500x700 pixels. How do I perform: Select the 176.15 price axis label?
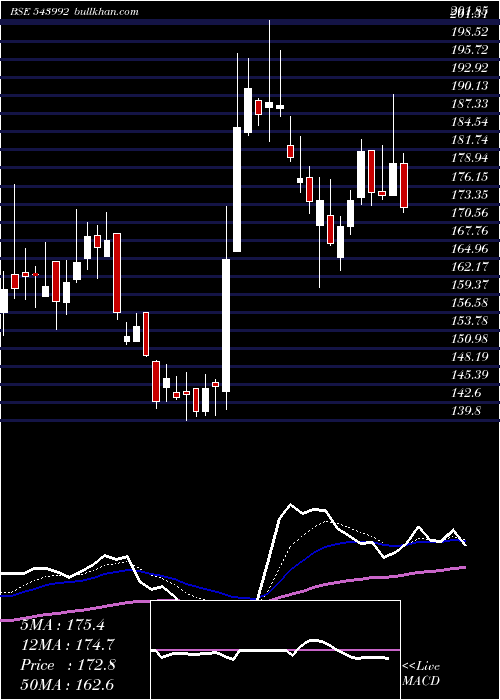click(470, 177)
